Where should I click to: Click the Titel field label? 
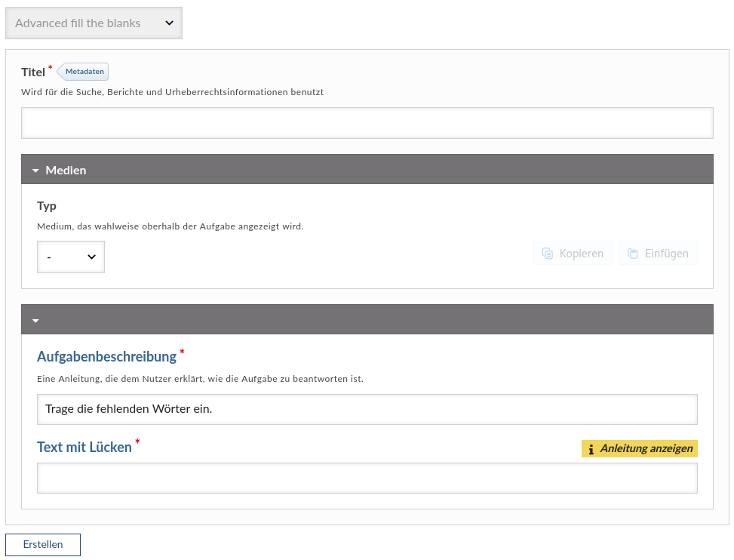coord(33,72)
